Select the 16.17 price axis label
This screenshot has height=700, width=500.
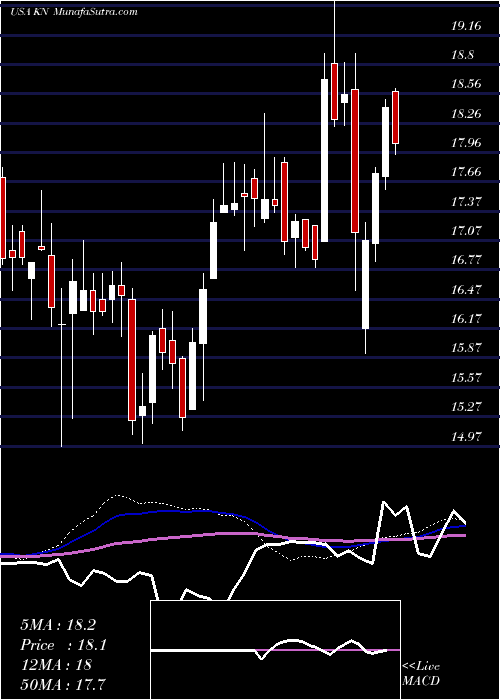(x=466, y=319)
